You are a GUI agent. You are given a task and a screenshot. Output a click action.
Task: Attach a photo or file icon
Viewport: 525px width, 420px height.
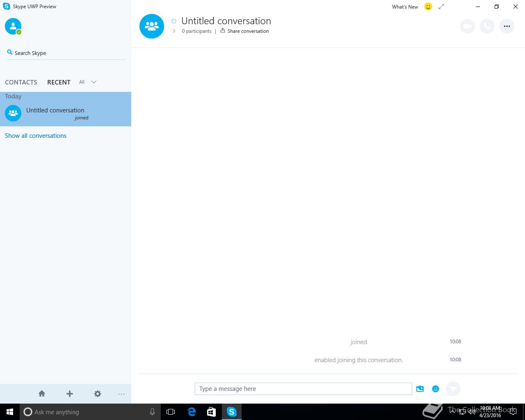(420, 389)
